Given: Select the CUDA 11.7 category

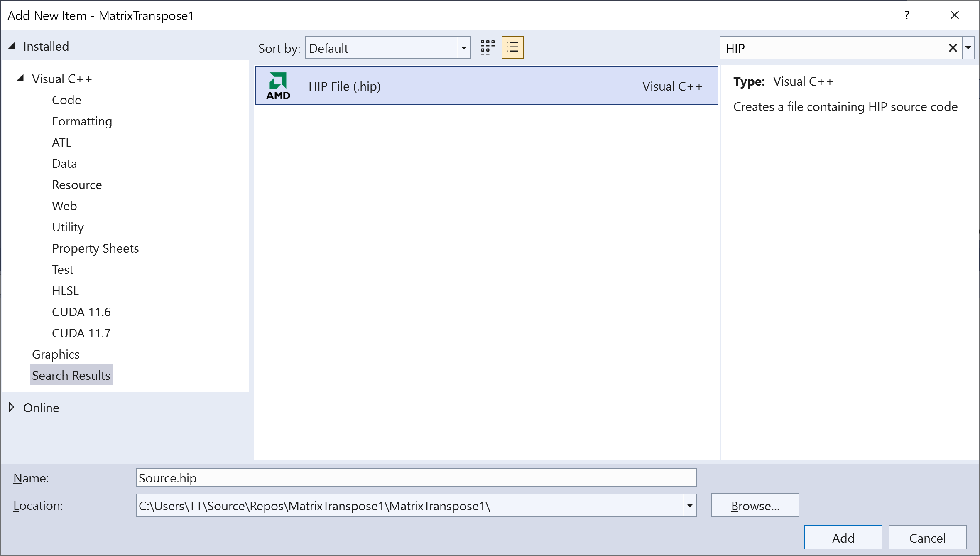Looking at the screenshot, I should 81,333.
